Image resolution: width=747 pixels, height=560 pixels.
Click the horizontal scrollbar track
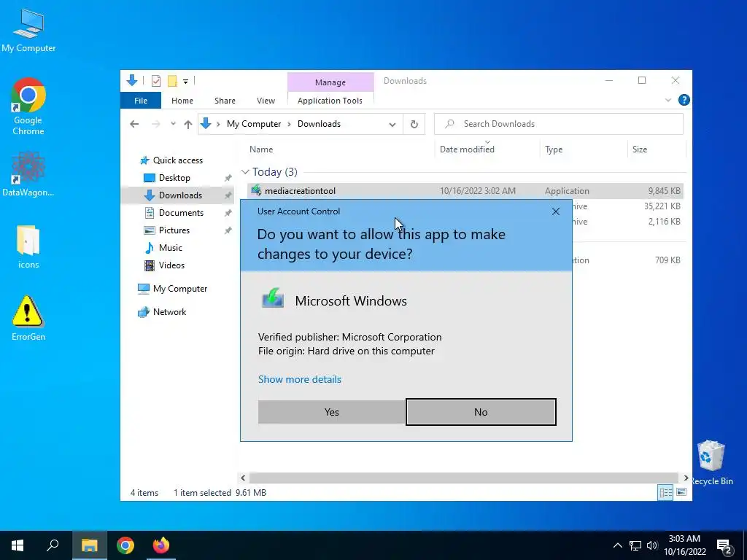(463, 478)
